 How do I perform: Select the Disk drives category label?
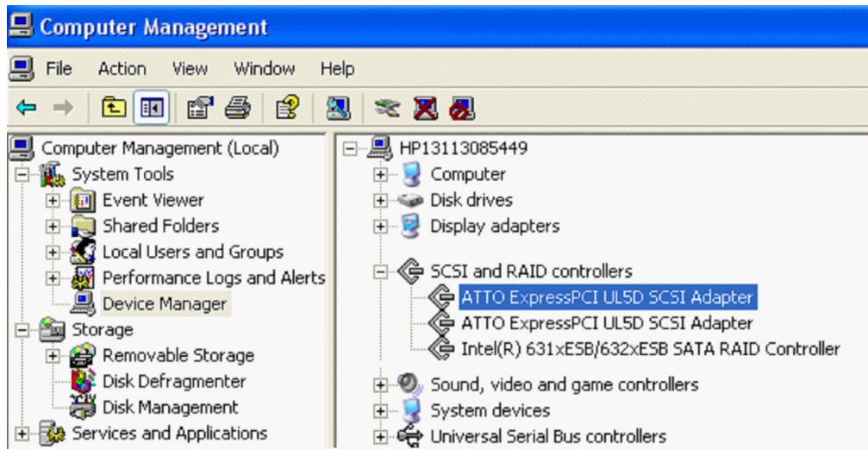click(471, 200)
